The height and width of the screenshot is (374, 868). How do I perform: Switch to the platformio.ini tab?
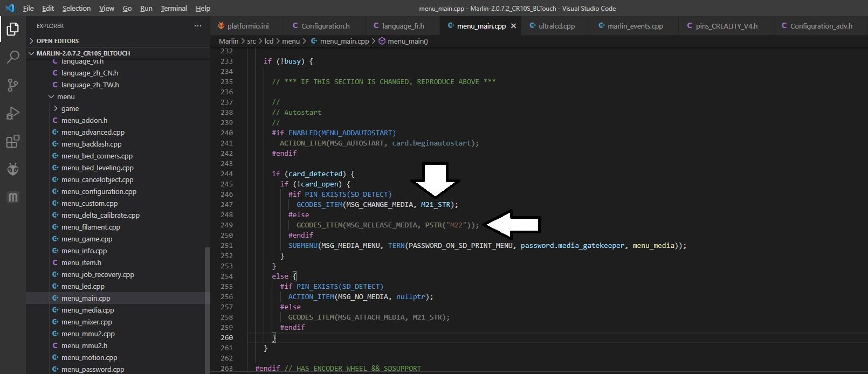pyautogui.click(x=247, y=26)
